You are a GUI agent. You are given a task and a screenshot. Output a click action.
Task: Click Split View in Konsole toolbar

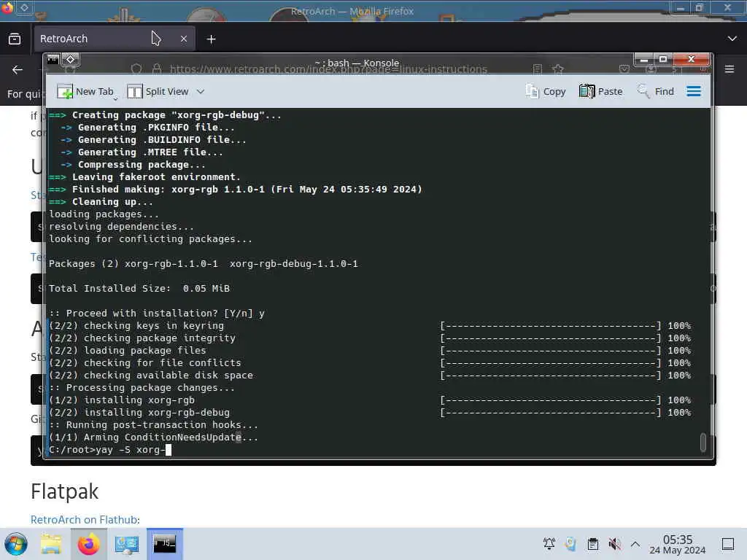(158, 91)
